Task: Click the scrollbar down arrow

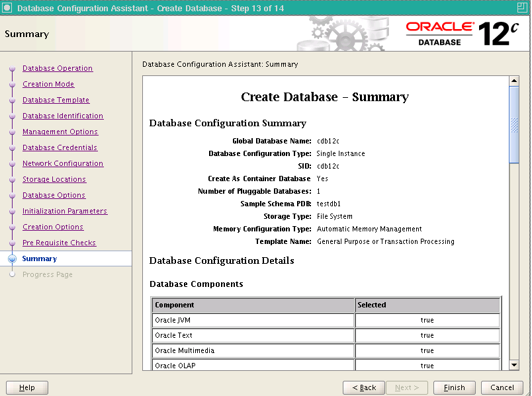Action: click(x=514, y=365)
